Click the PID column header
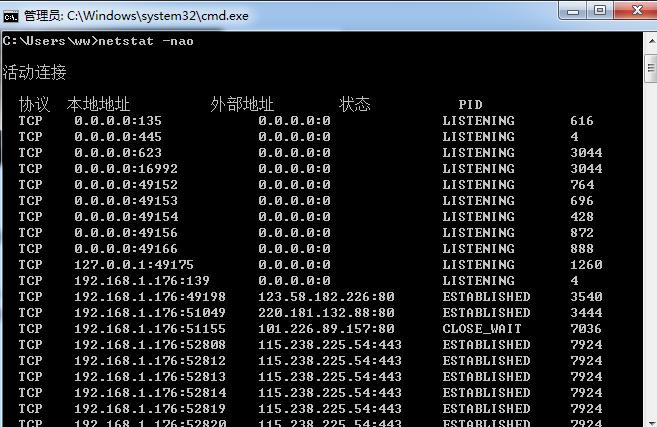The image size is (657, 427). pos(470,105)
